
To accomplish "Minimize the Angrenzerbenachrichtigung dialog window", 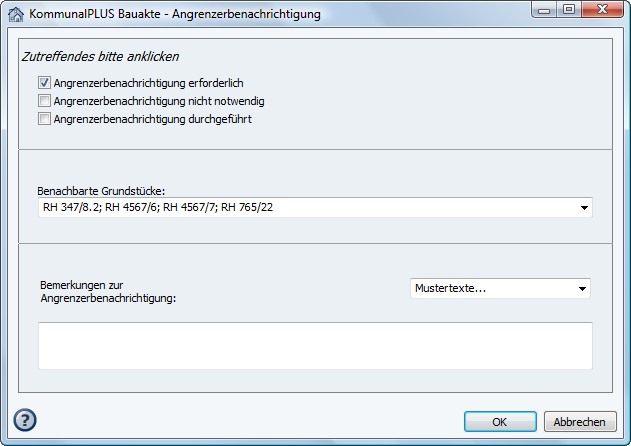I will [546, 13].
